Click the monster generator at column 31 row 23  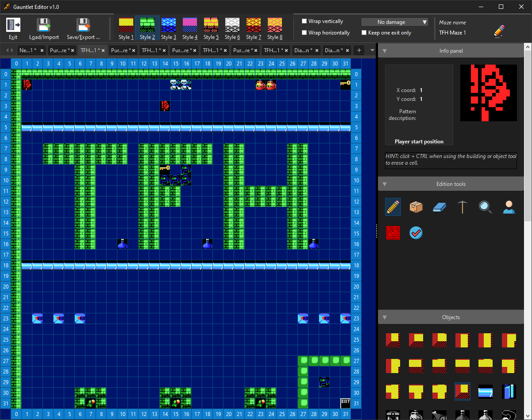(346, 318)
